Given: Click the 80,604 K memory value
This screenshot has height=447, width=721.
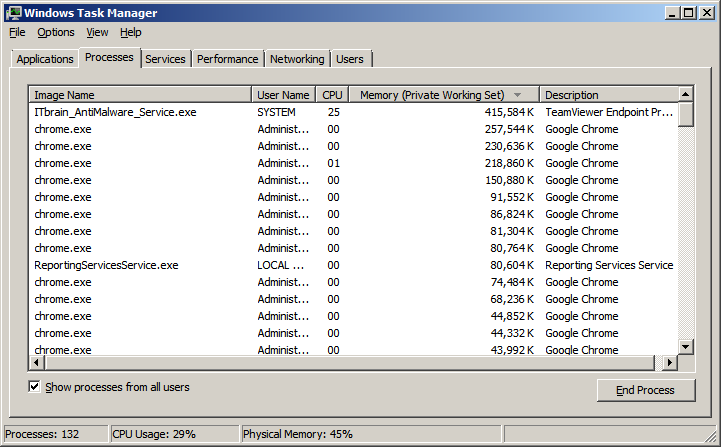Looking at the screenshot, I should point(512,265).
